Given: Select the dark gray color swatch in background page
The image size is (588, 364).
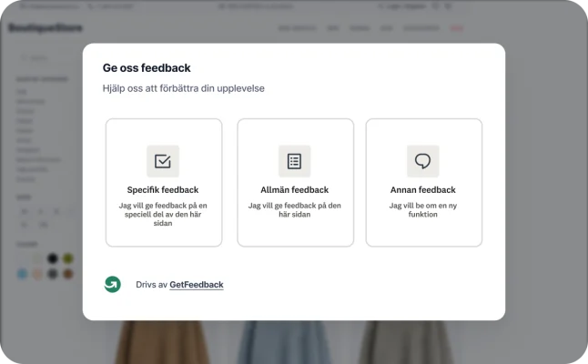Looking at the screenshot, I should pos(53,274).
